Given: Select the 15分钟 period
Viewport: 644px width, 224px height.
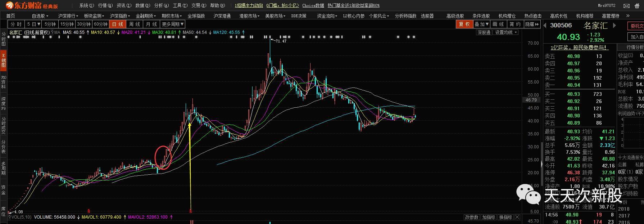Looking at the screenshot, I should point(67,24).
